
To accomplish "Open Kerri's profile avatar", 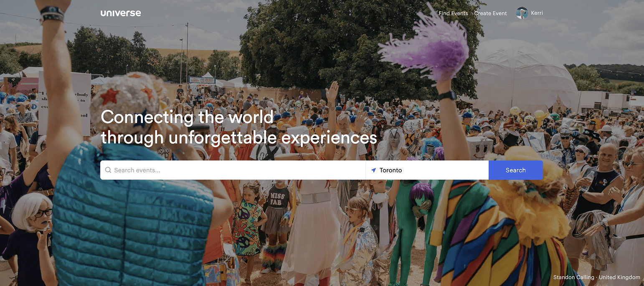I will pyautogui.click(x=522, y=13).
